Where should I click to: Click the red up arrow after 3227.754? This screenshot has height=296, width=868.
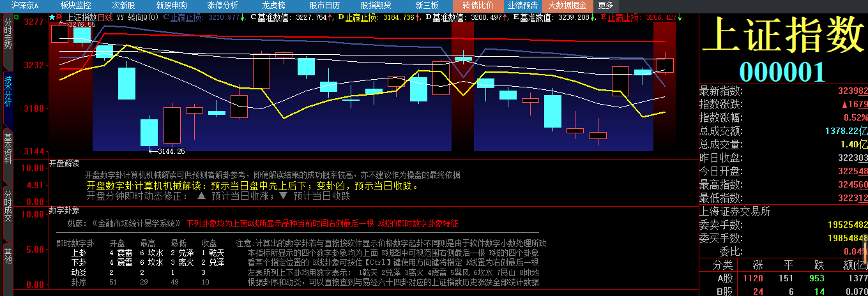pyautogui.click(x=330, y=17)
